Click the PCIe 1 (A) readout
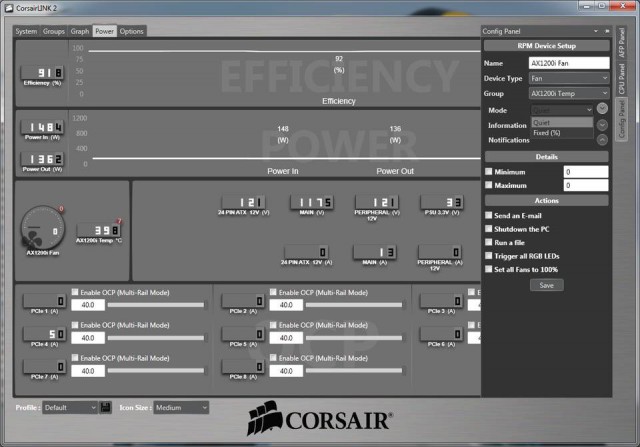Screen dimensions: 640x447 point(45,301)
